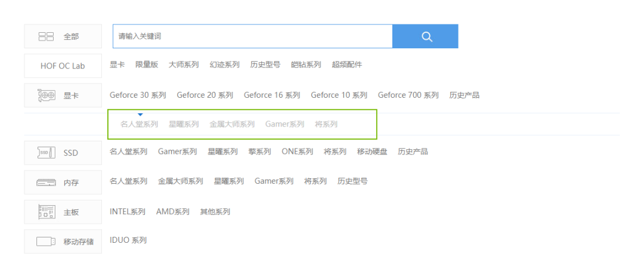This screenshot has width=644, height=275.
Task: Open 历史型号 in HOF OC Lab row
Action: [x=265, y=64]
